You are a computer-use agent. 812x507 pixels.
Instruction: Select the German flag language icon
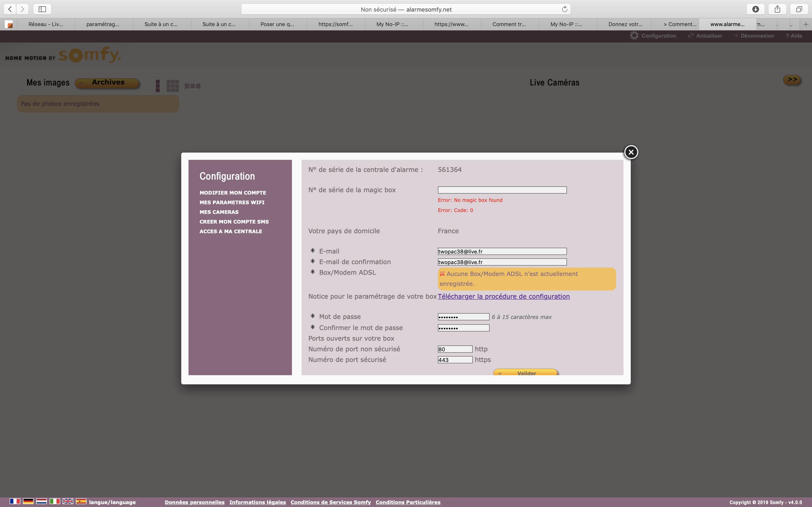coord(28,501)
